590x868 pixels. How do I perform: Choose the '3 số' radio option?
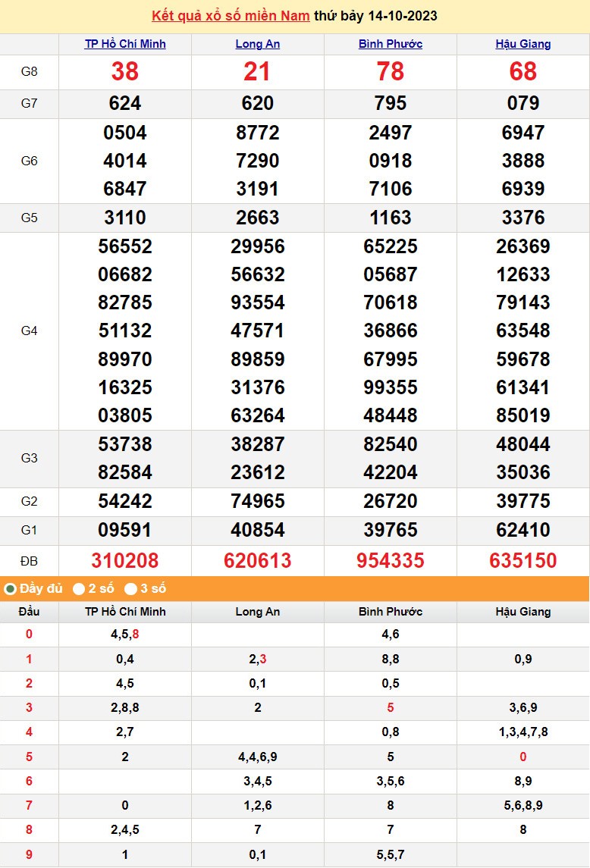pyautogui.click(x=131, y=589)
